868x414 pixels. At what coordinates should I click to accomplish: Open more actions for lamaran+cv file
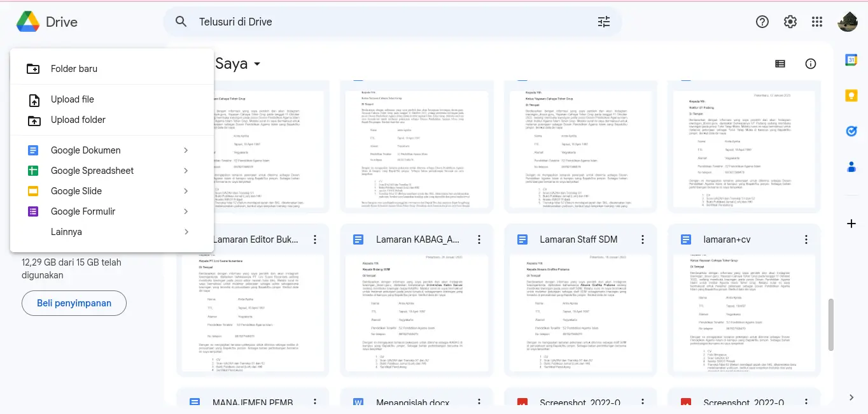[x=806, y=239]
